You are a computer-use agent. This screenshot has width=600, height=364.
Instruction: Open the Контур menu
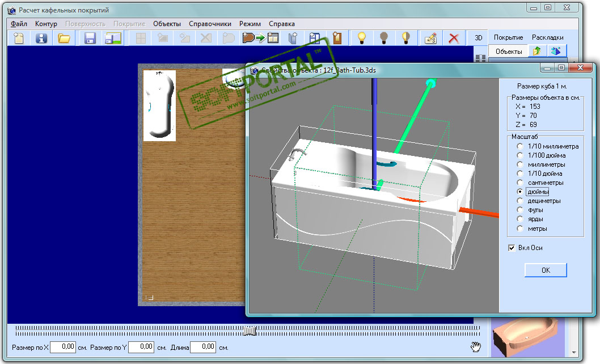(46, 24)
